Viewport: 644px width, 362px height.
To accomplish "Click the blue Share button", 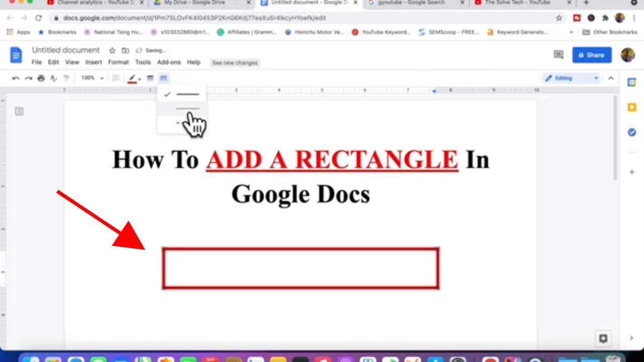I will [x=592, y=55].
